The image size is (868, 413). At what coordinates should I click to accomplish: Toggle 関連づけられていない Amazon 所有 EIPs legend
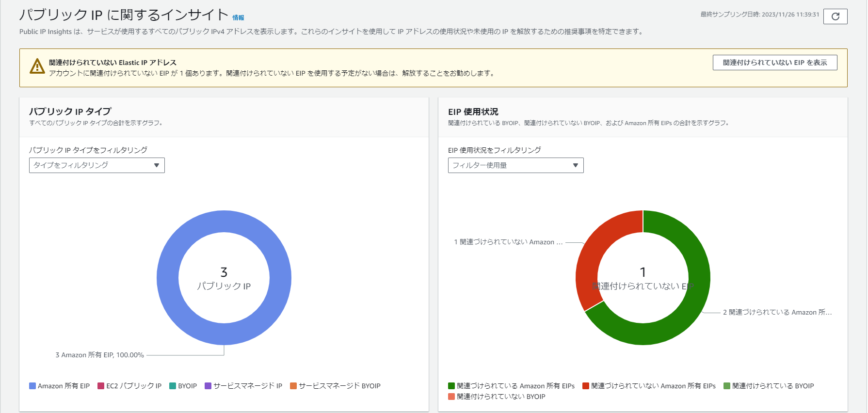[649, 386]
